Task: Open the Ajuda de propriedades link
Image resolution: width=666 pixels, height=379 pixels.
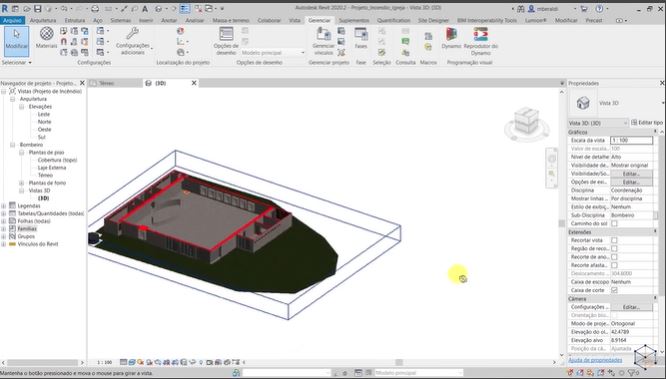Action: [595, 360]
